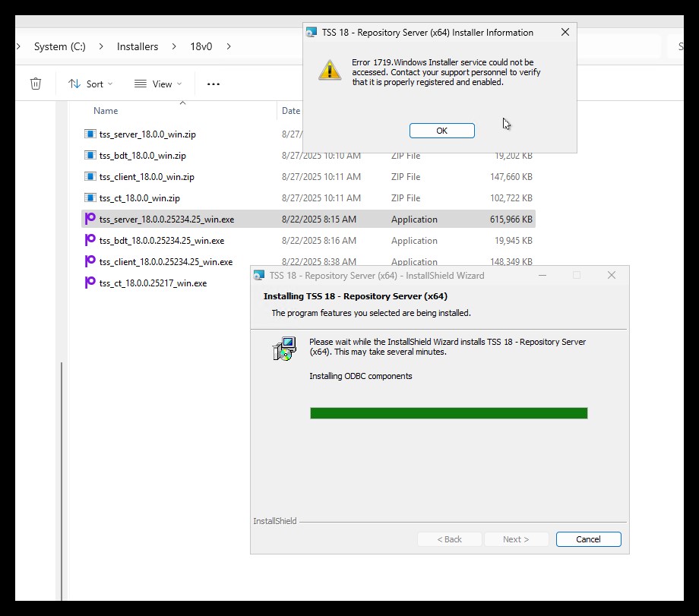Click Installers in the address breadcrumb
The width and height of the screenshot is (699, 616).
point(138,46)
